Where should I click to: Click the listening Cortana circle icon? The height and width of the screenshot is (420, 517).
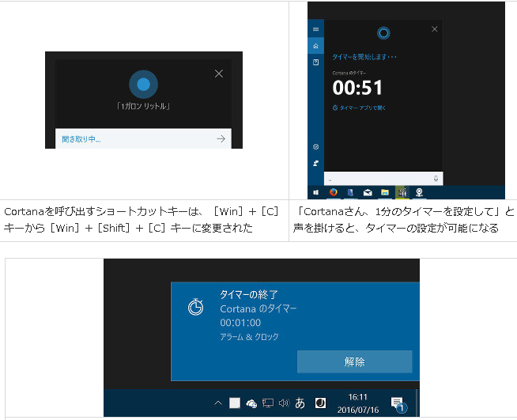tap(143, 85)
